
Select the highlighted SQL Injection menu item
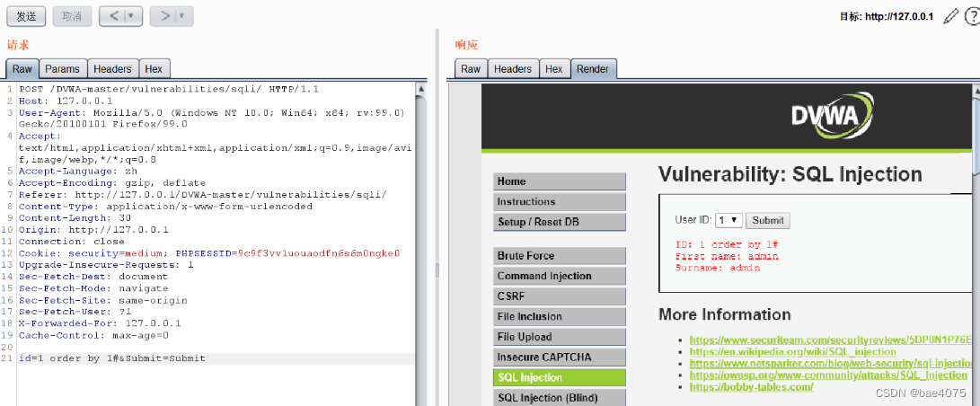(560, 377)
